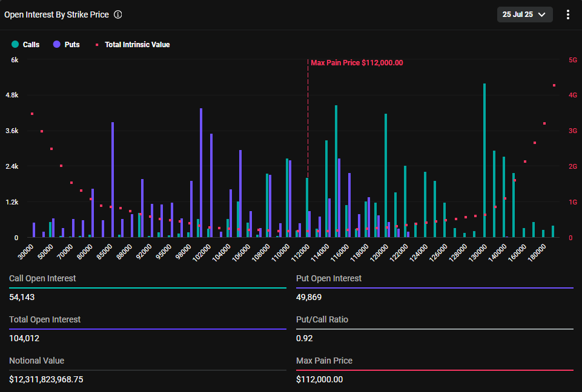
Task: Click the tallest purple put bar on chart
Action: coord(200,172)
